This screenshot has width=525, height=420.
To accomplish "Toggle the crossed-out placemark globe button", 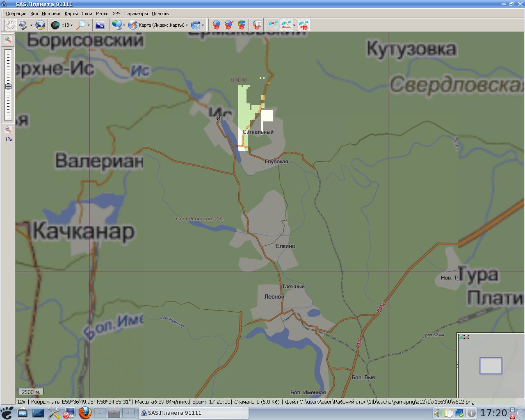I will [x=229, y=25].
